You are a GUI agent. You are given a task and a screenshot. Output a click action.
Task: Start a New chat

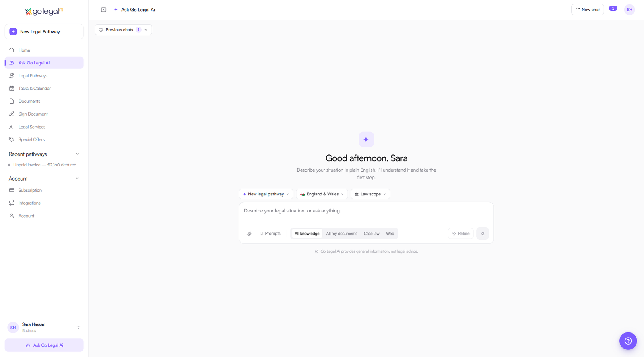click(587, 10)
